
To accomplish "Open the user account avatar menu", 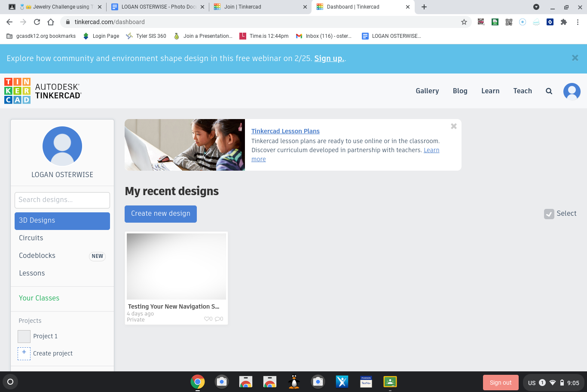I will click(572, 91).
